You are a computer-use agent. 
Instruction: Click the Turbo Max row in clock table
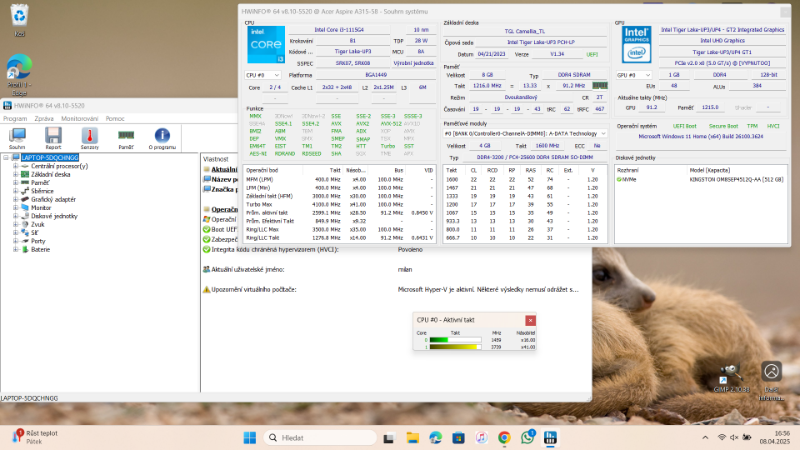pyautogui.click(x=339, y=205)
